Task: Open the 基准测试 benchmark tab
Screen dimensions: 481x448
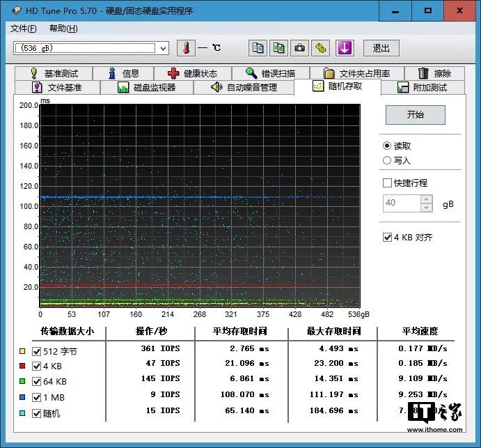Action: click(x=54, y=73)
